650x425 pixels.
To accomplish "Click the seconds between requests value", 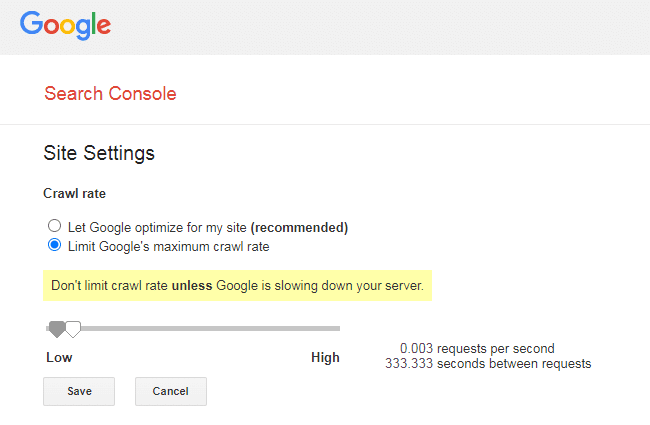I will pos(487,364).
